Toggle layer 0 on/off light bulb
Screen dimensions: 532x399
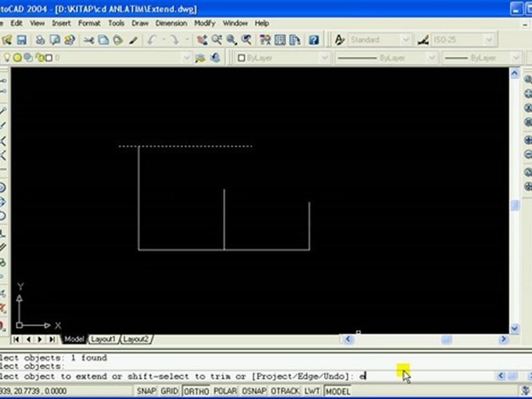tap(7, 57)
